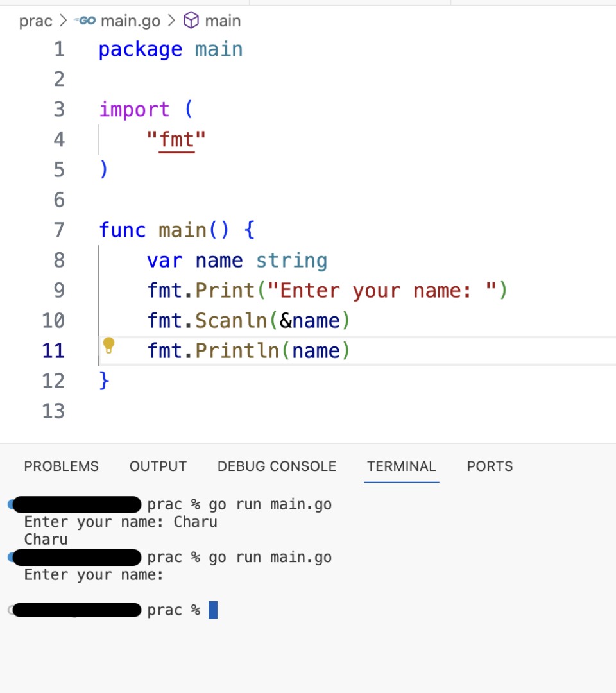Click the cube symbol icon beside main

191,21
